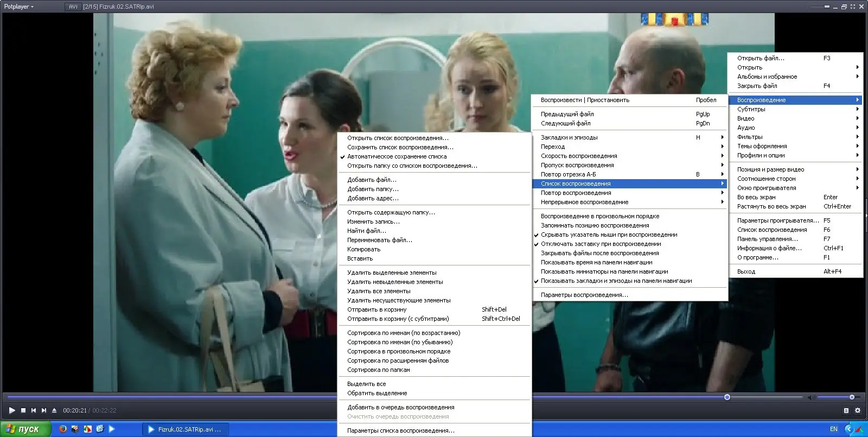Jump to the previous file icon
Image resolution: width=868 pixels, height=437 pixels.
[x=34, y=410]
